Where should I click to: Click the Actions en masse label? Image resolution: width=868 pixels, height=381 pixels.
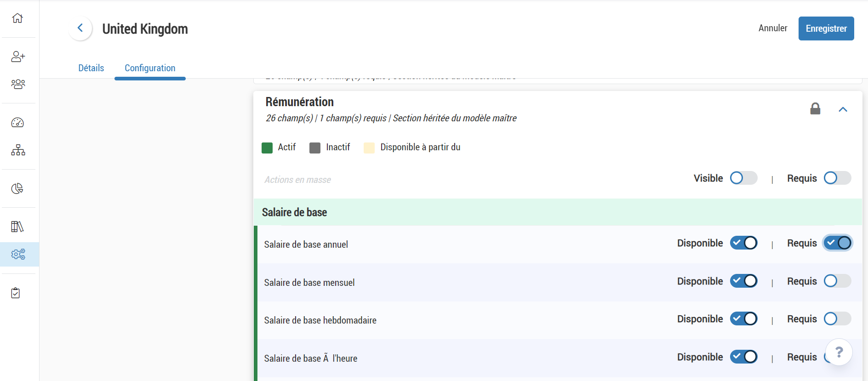coord(297,180)
